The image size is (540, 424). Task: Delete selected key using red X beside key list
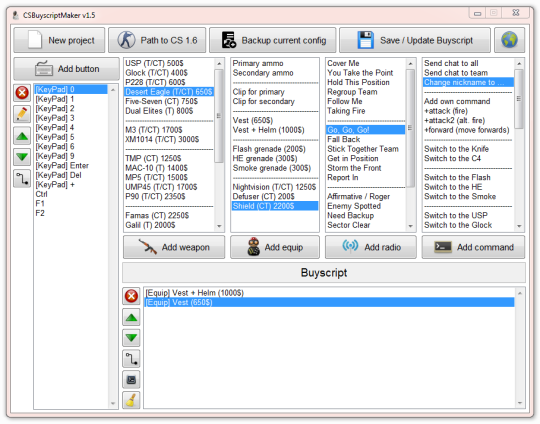(x=22, y=93)
